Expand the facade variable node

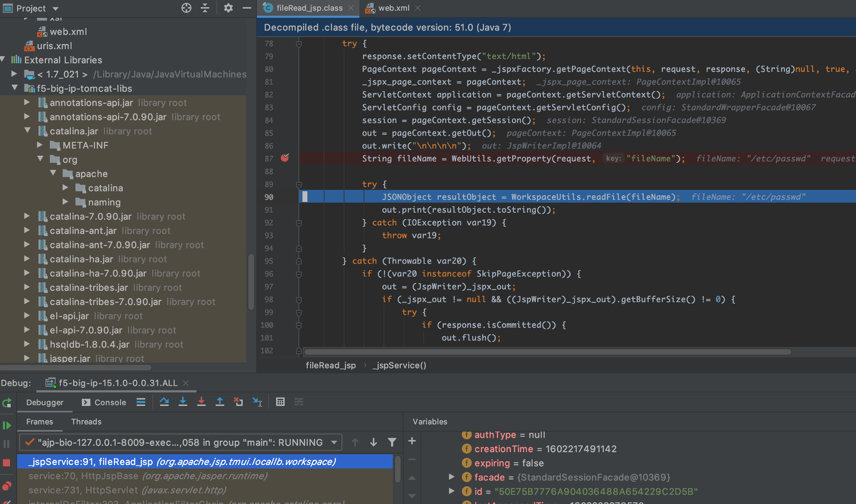pos(452,477)
